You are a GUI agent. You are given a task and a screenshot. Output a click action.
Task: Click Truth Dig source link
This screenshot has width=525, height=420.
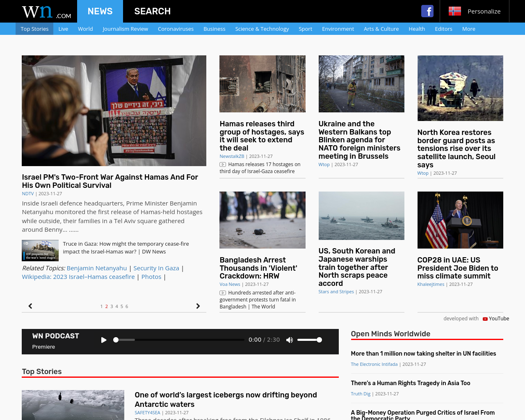[x=361, y=394]
